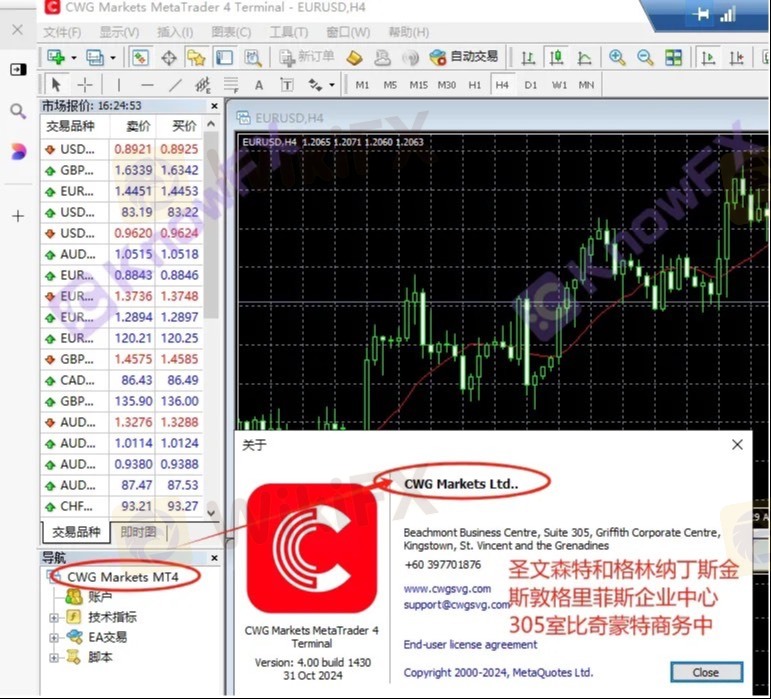Viewport: 771px width, 699px height.
Task: Expand the EA交易 tree node
Action: coord(54,638)
